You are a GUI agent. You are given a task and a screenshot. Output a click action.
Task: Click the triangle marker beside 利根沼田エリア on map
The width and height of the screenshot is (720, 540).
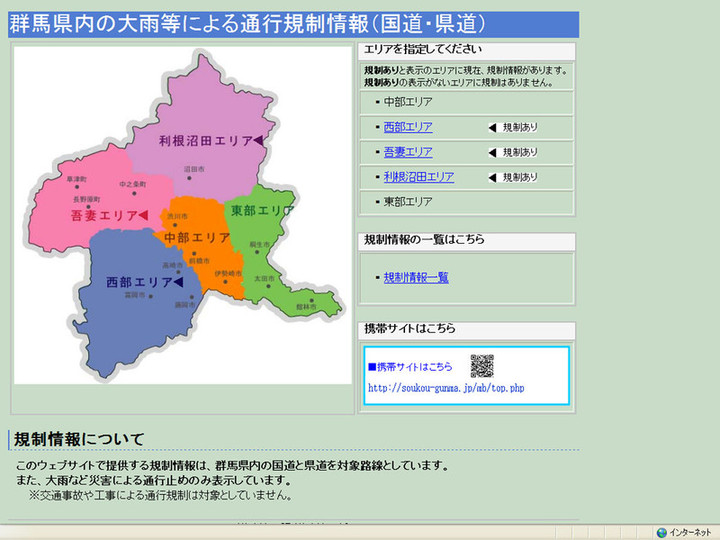pyautogui.click(x=259, y=141)
